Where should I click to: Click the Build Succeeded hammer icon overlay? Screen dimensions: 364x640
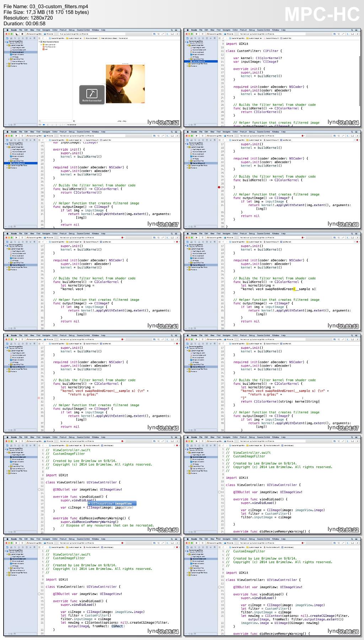click(92, 95)
